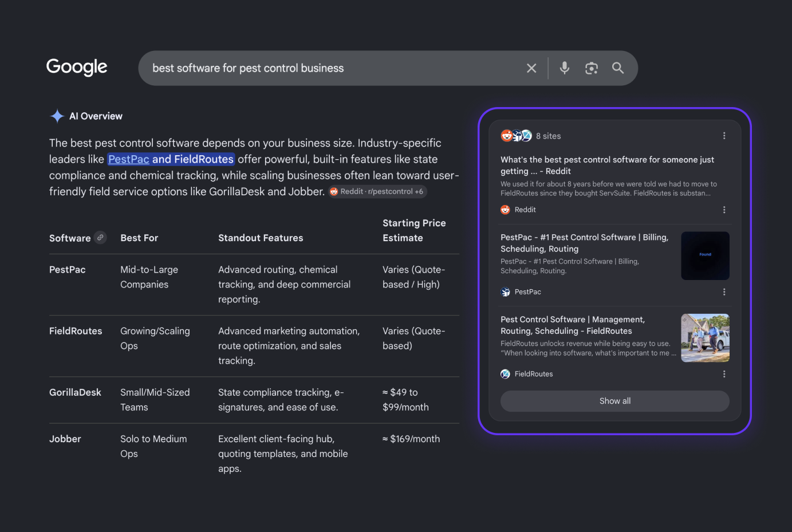Click FieldRoutes Varies (Quote-based) price cell
This screenshot has width=792, height=532.
coord(413,338)
